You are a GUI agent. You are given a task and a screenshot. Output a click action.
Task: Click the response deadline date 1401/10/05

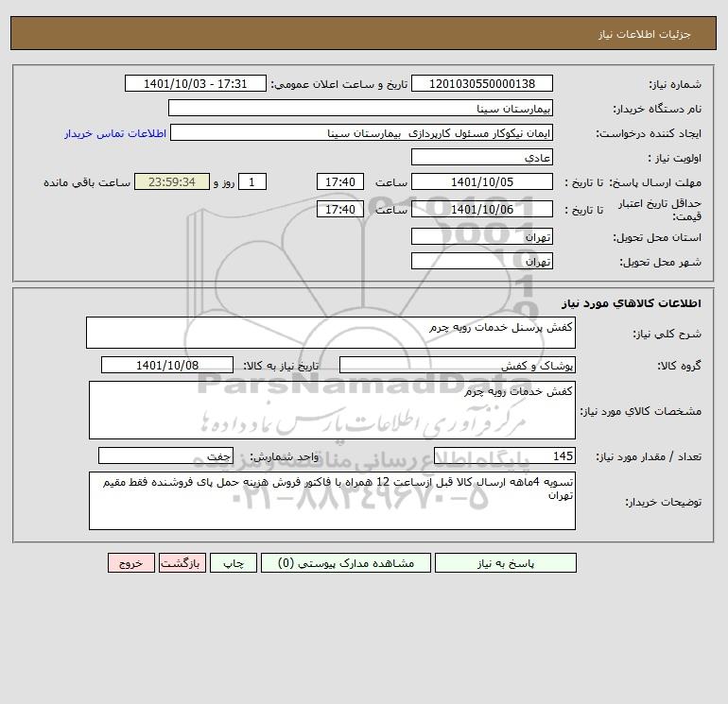tap(482, 182)
